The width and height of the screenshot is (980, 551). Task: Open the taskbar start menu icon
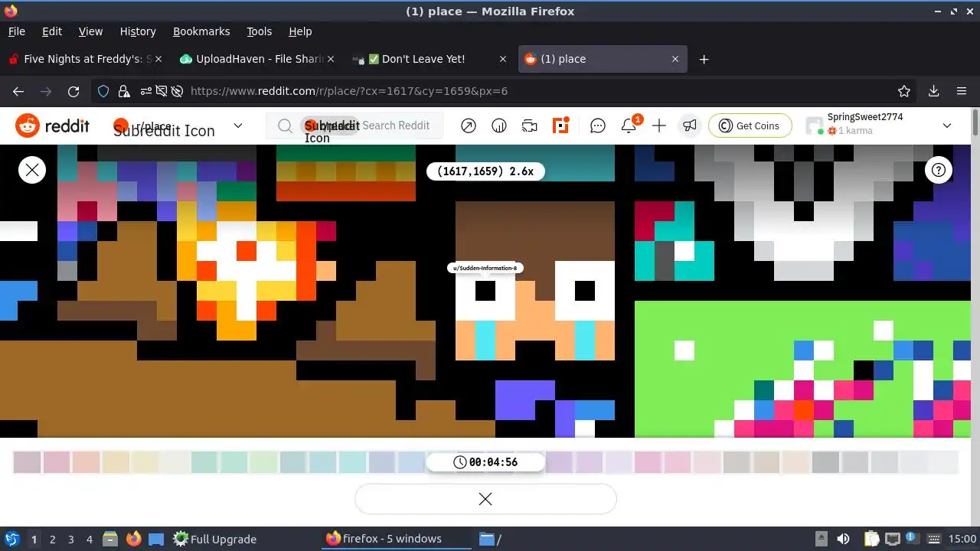(x=11, y=539)
